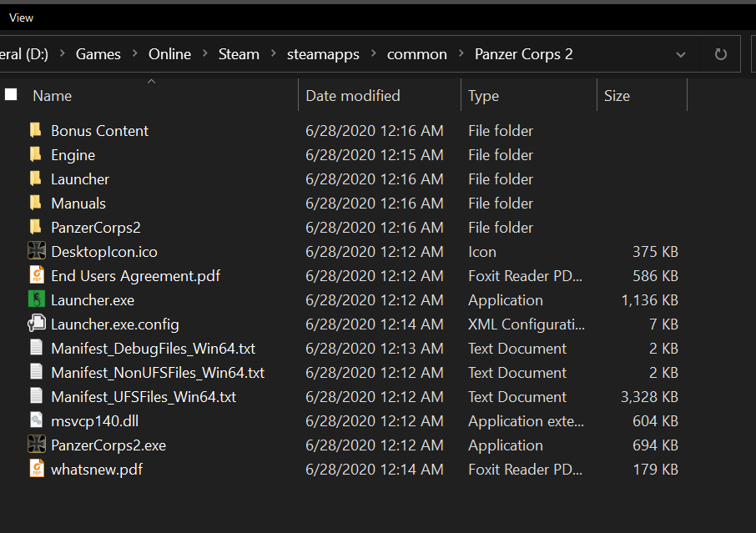Select Manifest_NonUFSFiles_Win64.txt file name

[x=158, y=373]
